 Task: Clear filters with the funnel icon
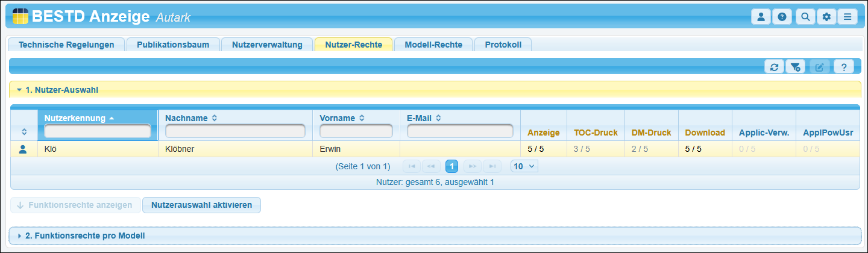(x=795, y=67)
